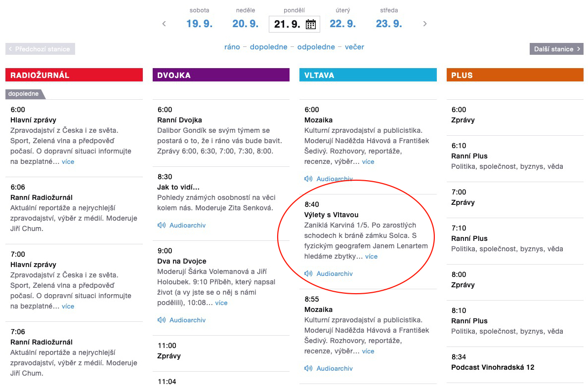Open Audioarchiv speaker icon under 8:55 Mozaika
Screen dimensions: 588x385
tap(308, 368)
